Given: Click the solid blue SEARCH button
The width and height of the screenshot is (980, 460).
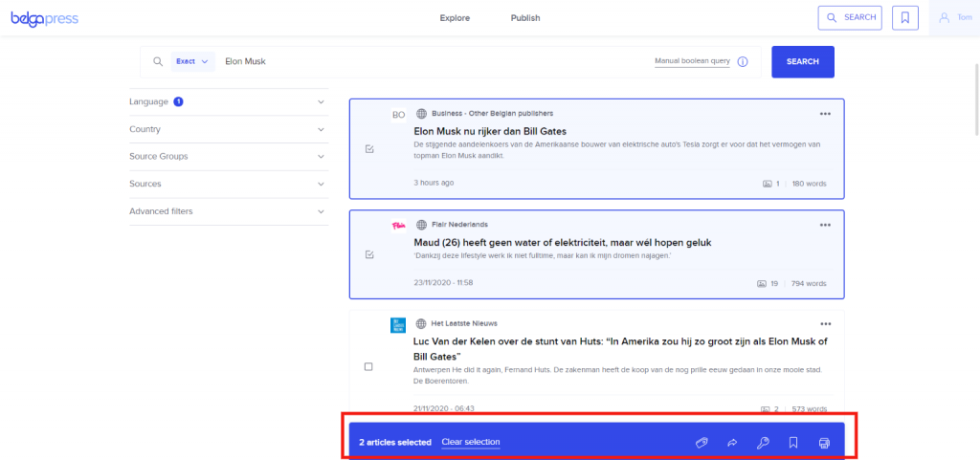Looking at the screenshot, I should point(803,62).
